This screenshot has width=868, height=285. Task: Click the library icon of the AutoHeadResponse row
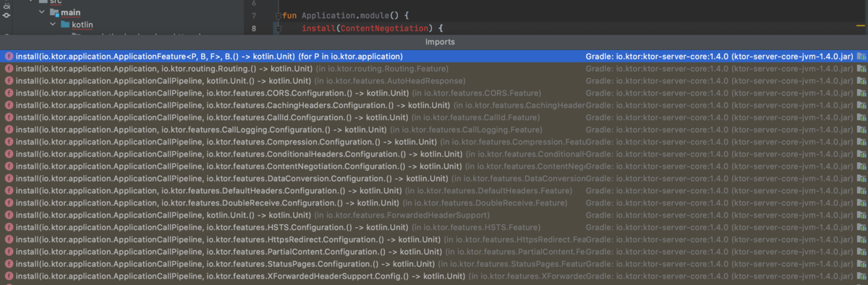(861, 80)
